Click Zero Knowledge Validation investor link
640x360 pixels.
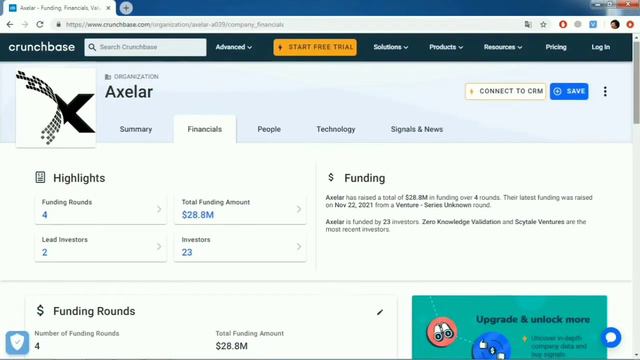[461, 222]
